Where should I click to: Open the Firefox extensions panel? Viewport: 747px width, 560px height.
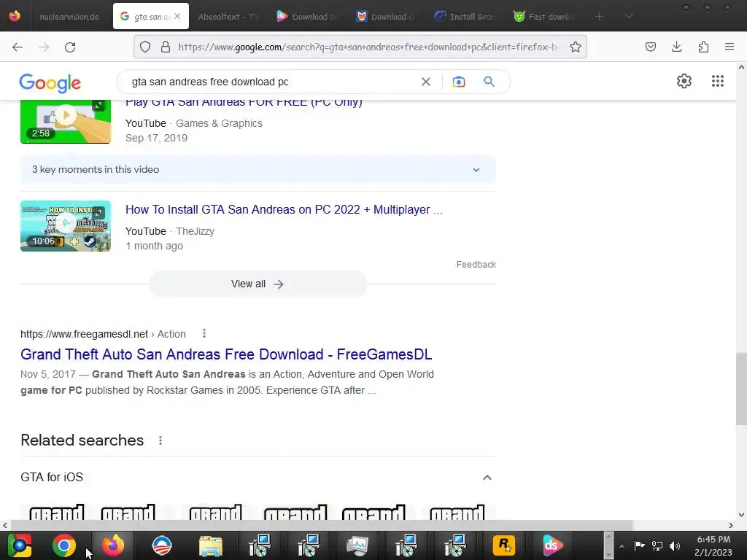click(703, 47)
